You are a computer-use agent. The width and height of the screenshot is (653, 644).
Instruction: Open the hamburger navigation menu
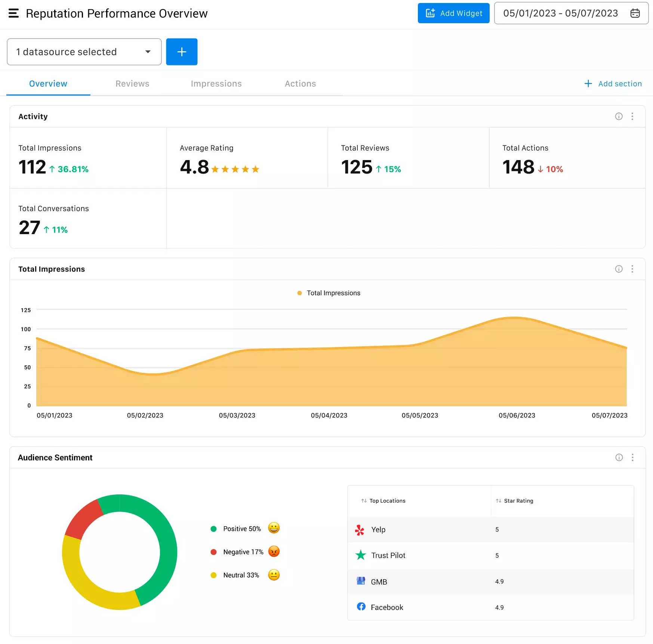coord(13,13)
